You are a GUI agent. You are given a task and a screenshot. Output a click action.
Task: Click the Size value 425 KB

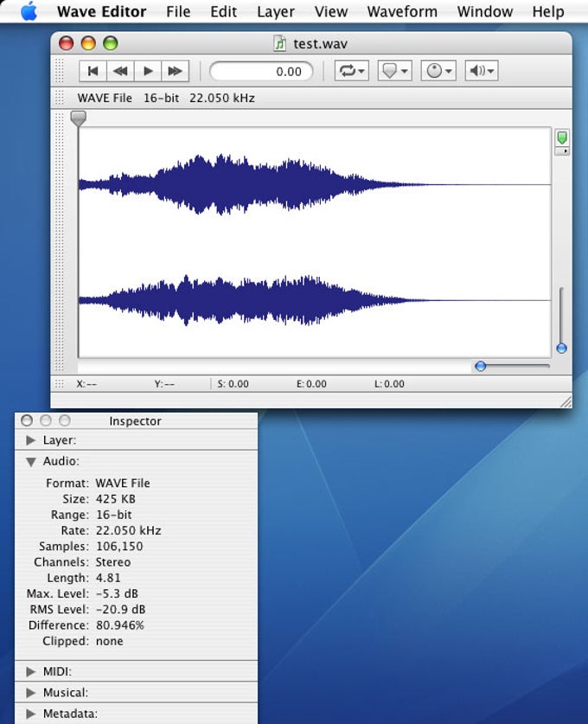pos(115,499)
